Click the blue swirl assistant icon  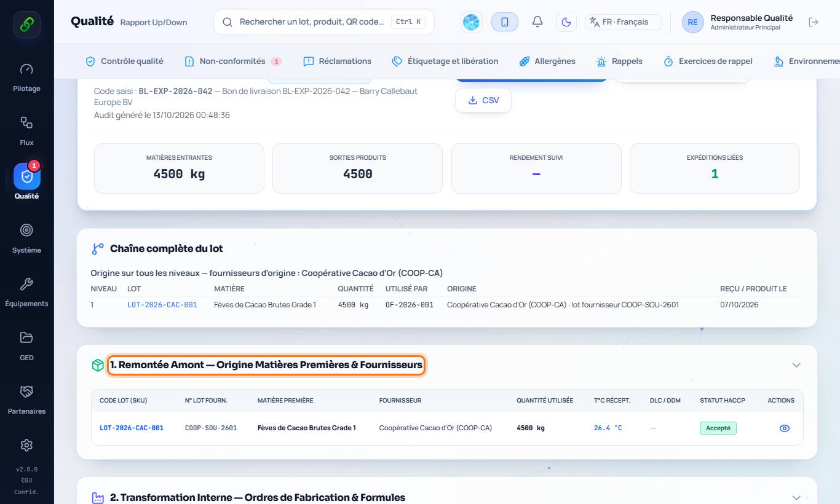[x=472, y=22]
